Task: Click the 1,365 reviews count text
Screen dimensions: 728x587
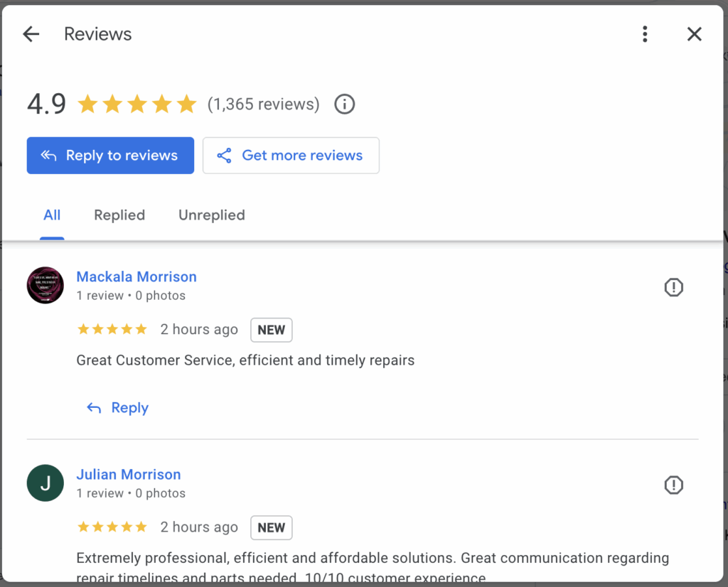Action: (x=264, y=104)
